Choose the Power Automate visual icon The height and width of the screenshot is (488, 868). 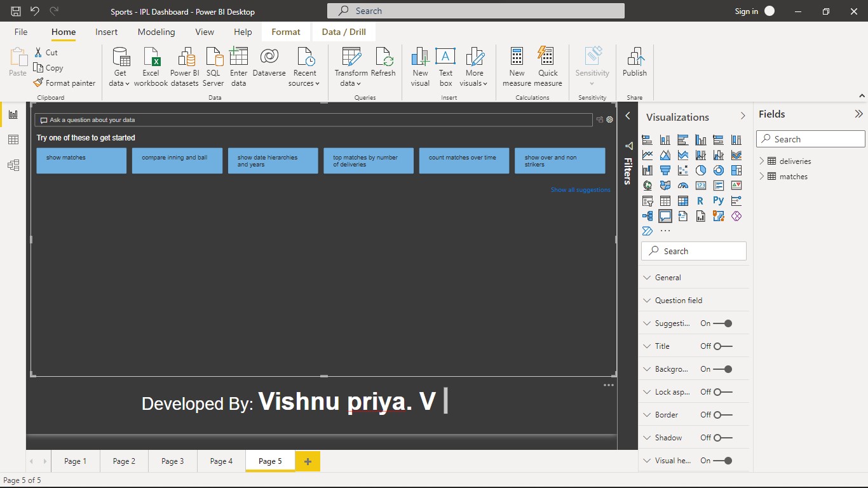point(648,231)
